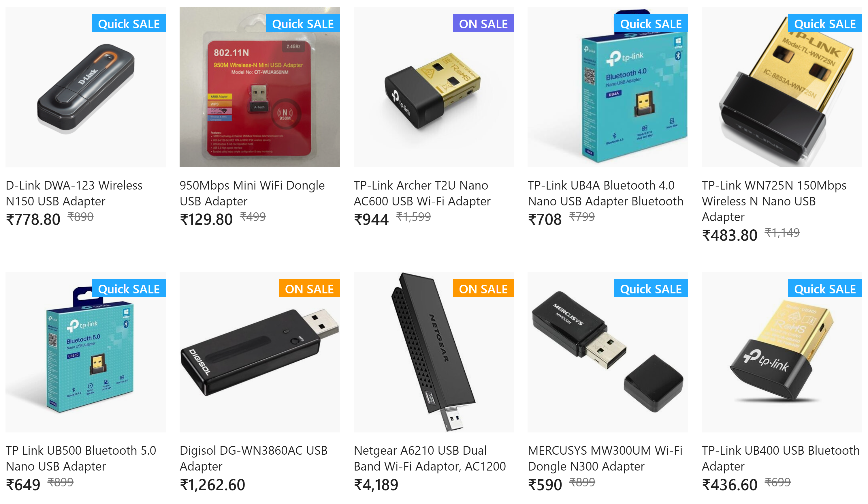Open the Digisol black USB adapter image
This screenshot has height=504, width=868.
(x=259, y=352)
